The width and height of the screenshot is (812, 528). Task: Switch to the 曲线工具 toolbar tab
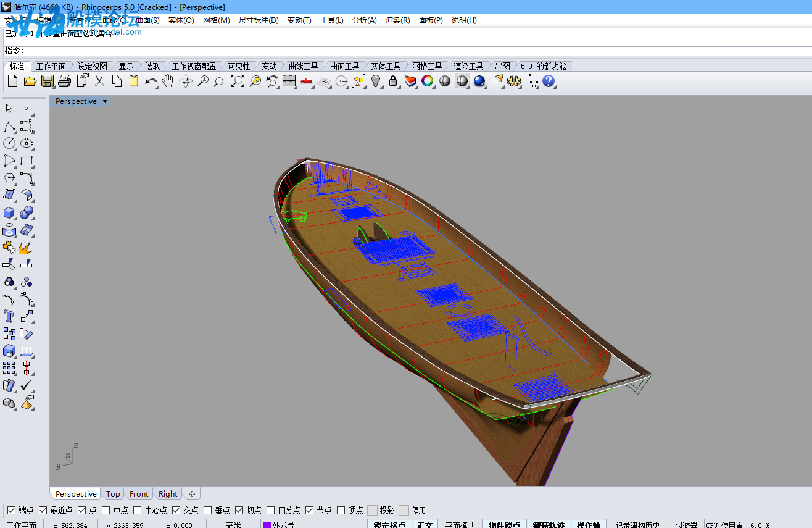pos(304,66)
